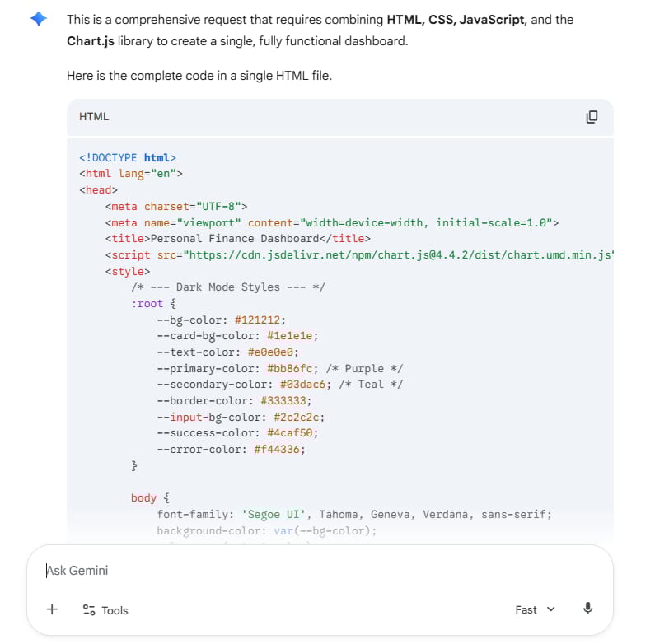Click the Gemini sparkle icon
The image size is (655, 644).
click(39, 19)
